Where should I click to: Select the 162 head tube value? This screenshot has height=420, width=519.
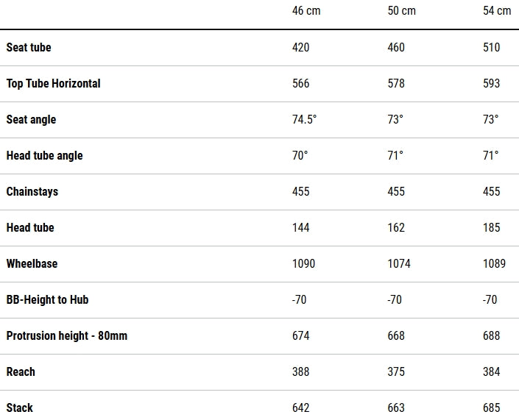pos(396,227)
